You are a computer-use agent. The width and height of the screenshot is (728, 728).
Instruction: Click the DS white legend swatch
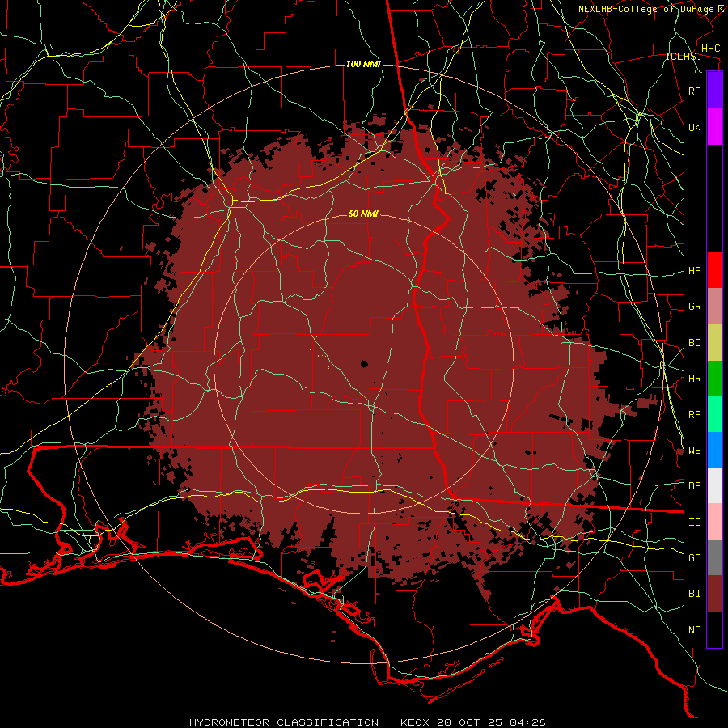click(x=714, y=485)
